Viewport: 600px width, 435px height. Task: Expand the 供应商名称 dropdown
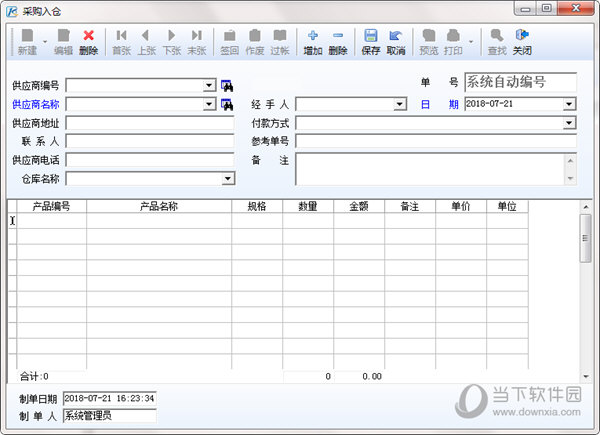tap(209, 104)
